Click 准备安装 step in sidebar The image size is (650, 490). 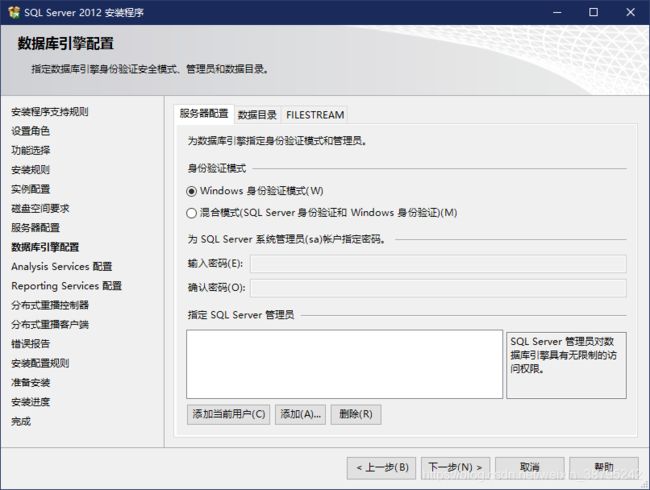point(31,382)
